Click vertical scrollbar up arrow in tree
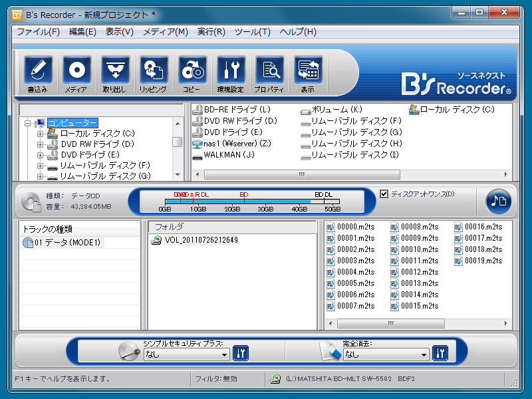The image size is (532, 399). pos(178,124)
